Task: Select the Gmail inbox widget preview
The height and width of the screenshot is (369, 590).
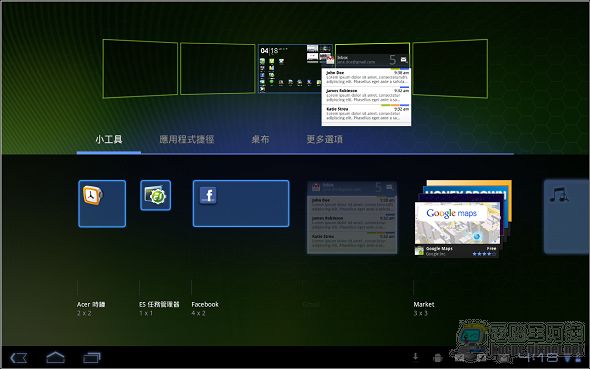Action: click(352, 218)
